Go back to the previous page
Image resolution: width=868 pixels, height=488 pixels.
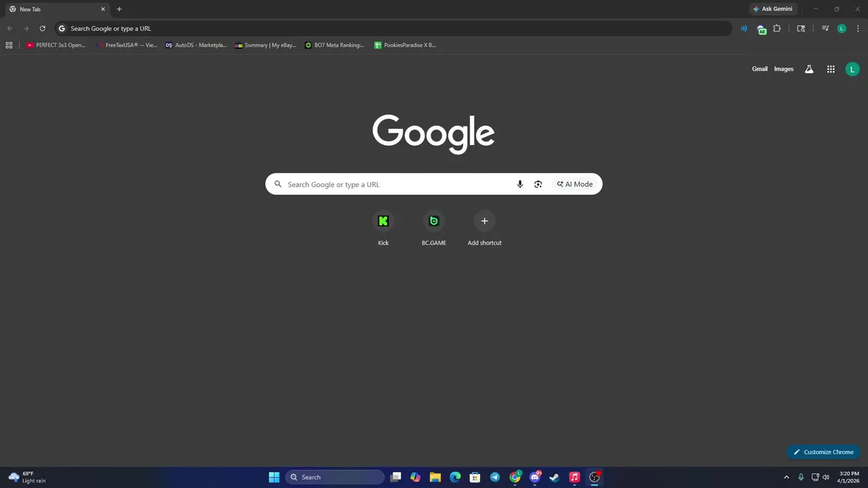(x=9, y=28)
